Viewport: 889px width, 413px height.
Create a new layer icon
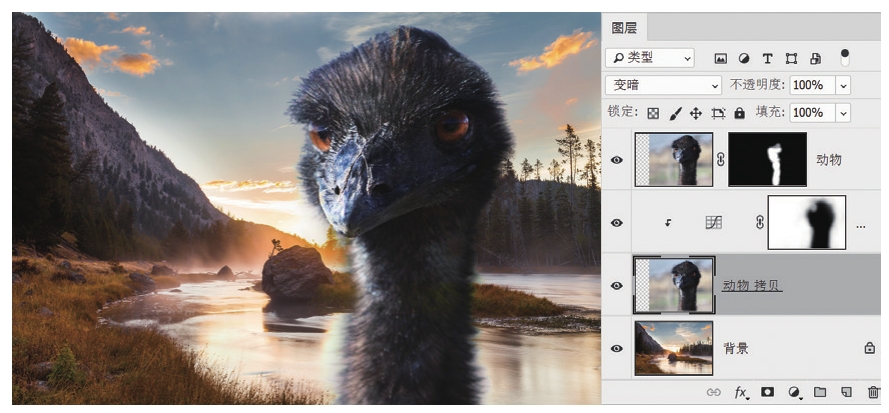click(x=846, y=392)
